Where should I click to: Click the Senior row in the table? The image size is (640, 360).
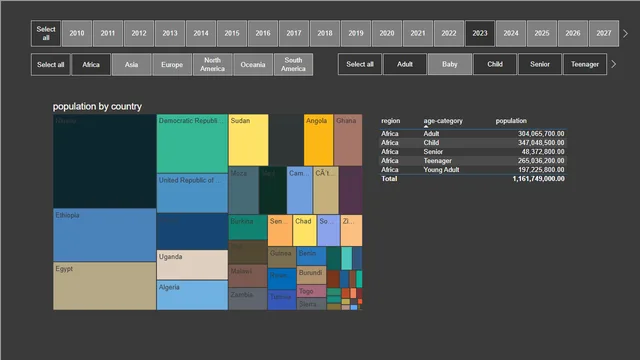[x=473, y=151]
